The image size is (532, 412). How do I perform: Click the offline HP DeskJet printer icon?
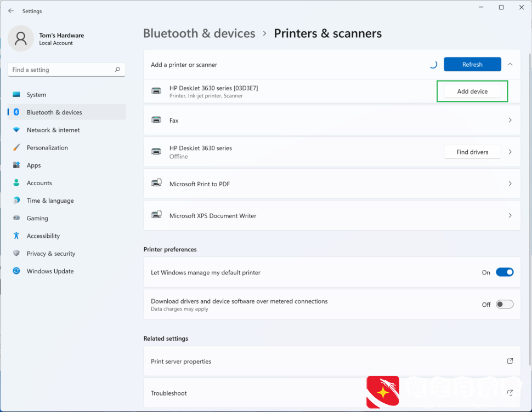[x=156, y=151]
